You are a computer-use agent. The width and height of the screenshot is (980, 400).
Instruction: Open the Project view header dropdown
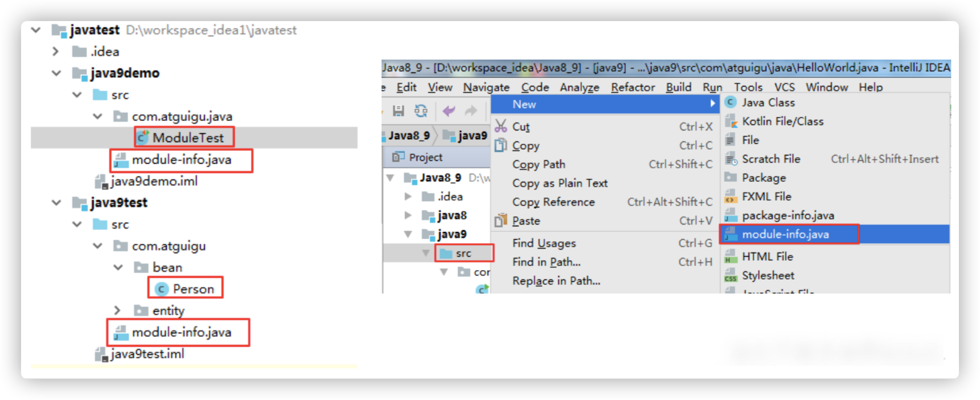426,157
